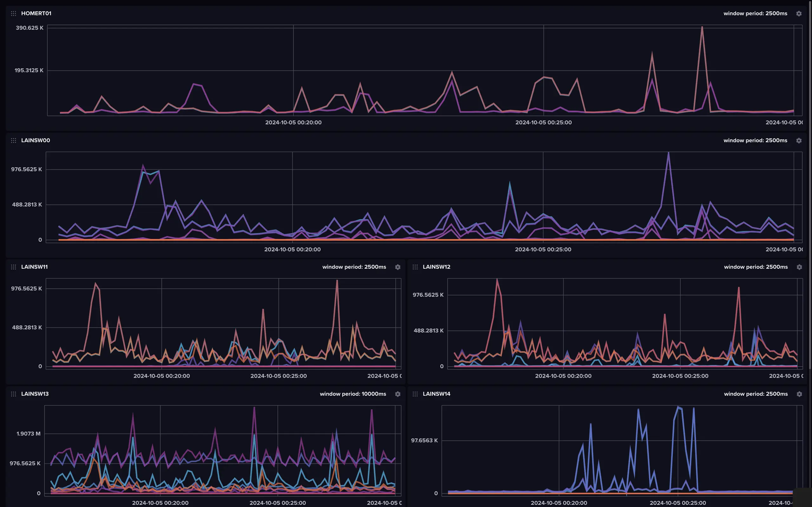
Task: Click LAINSW13 window period 10000ms label
Action: pyautogui.click(x=353, y=394)
